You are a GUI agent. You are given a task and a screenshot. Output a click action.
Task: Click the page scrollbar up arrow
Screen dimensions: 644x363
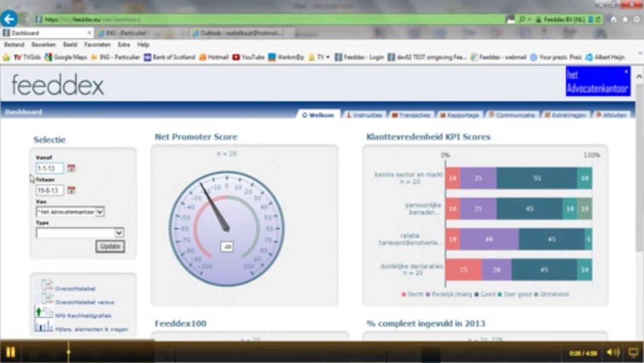639,77
